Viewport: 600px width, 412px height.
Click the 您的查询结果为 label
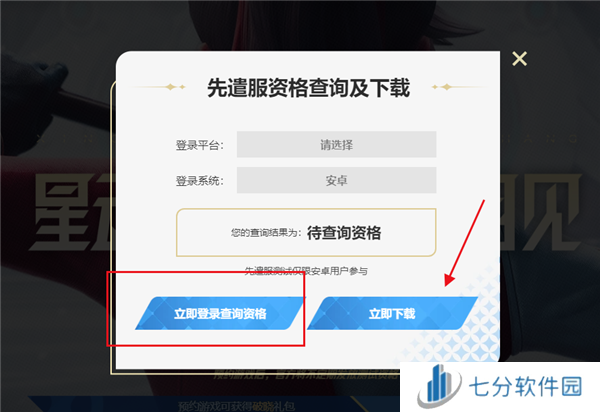(266, 233)
